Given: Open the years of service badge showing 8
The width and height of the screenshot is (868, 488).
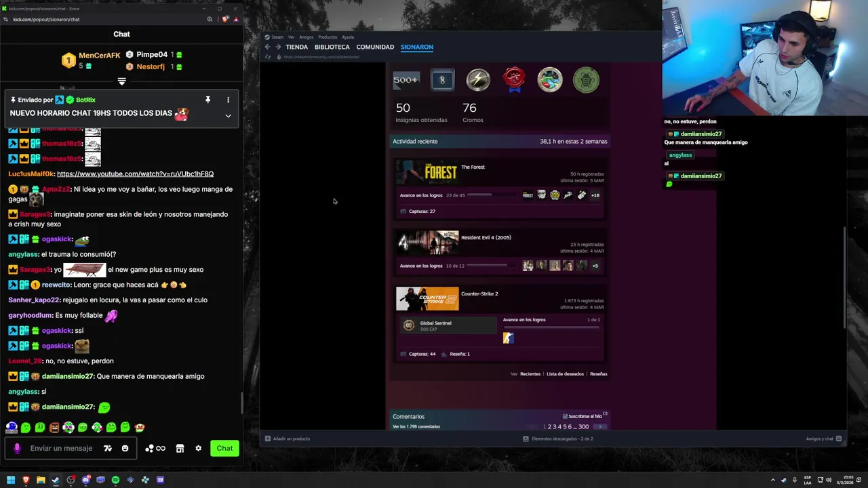Looking at the screenshot, I should click(x=442, y=80).
